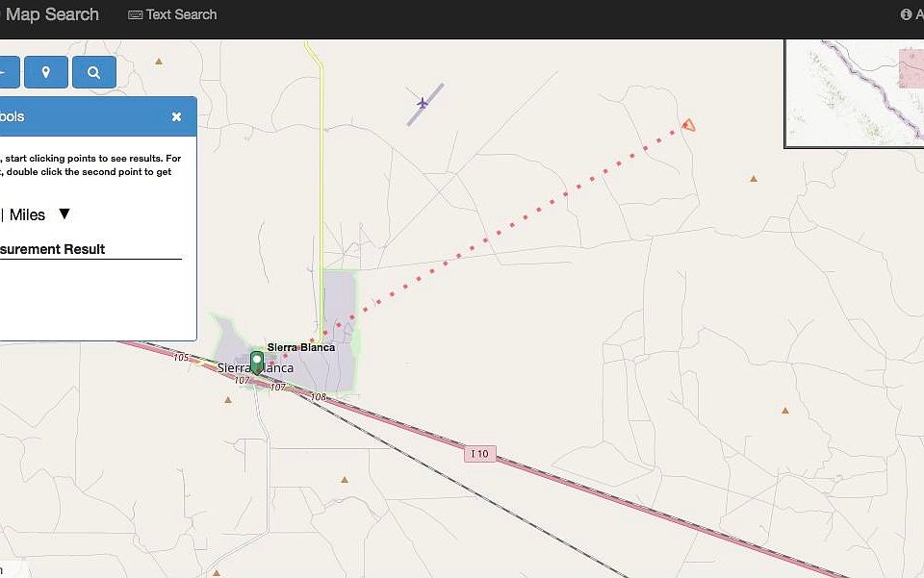Click the brown peak triangle near the pin button
Viewport: 924px width, 578px height.
[159, 62]
